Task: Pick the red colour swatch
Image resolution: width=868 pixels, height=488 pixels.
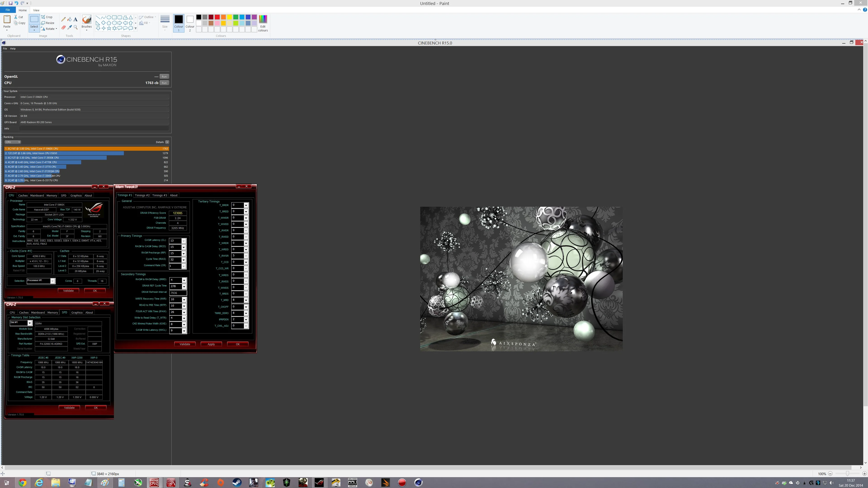Action: coord(217,17)
